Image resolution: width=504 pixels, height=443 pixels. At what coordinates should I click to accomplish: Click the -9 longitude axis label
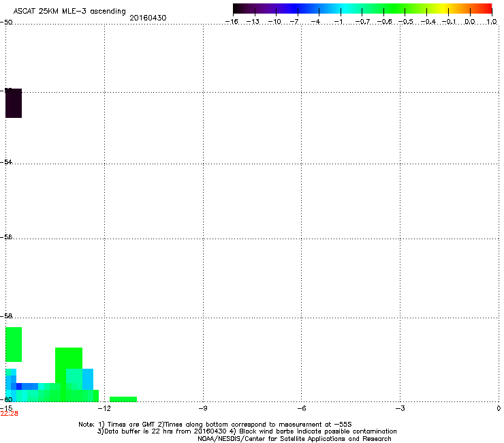click(202, 408)
